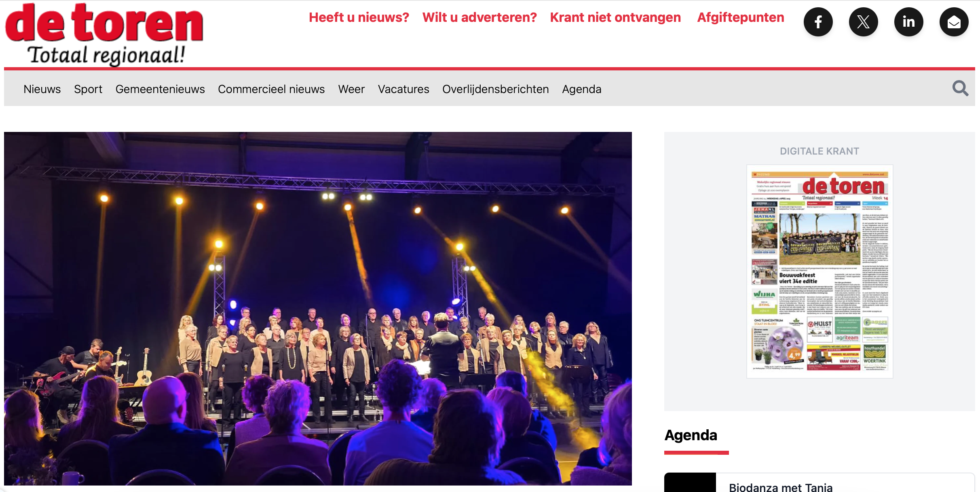The width and height of the screenshot is (980, 492).
Task: Click 'Wilt u adverteren?' link
Action: (479, 17)
